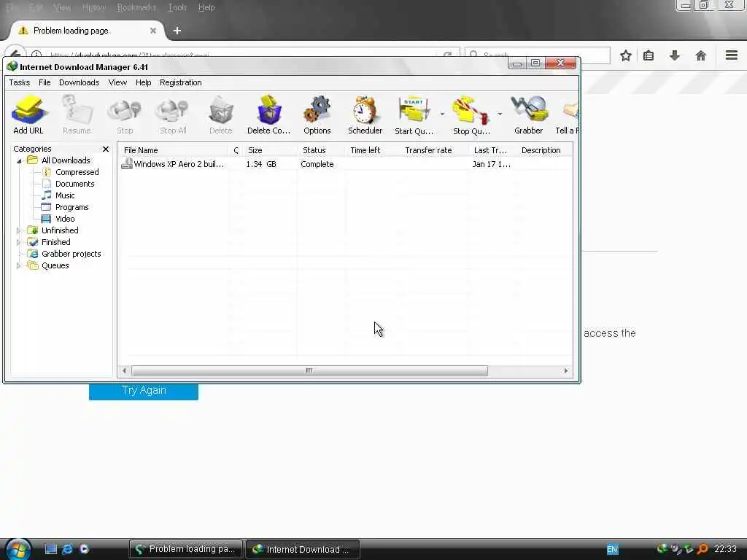Image resolution: width=747 pixels, height=560 pixels.
Task: Launch Internet Explorer from quick launch
Action: [x=68, y=549]
